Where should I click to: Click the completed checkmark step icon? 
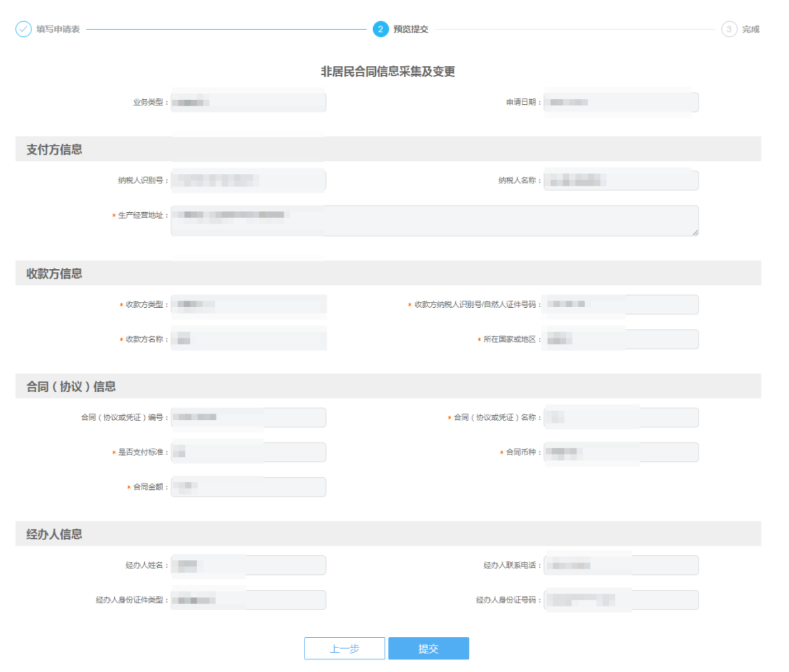click(23, 29)
